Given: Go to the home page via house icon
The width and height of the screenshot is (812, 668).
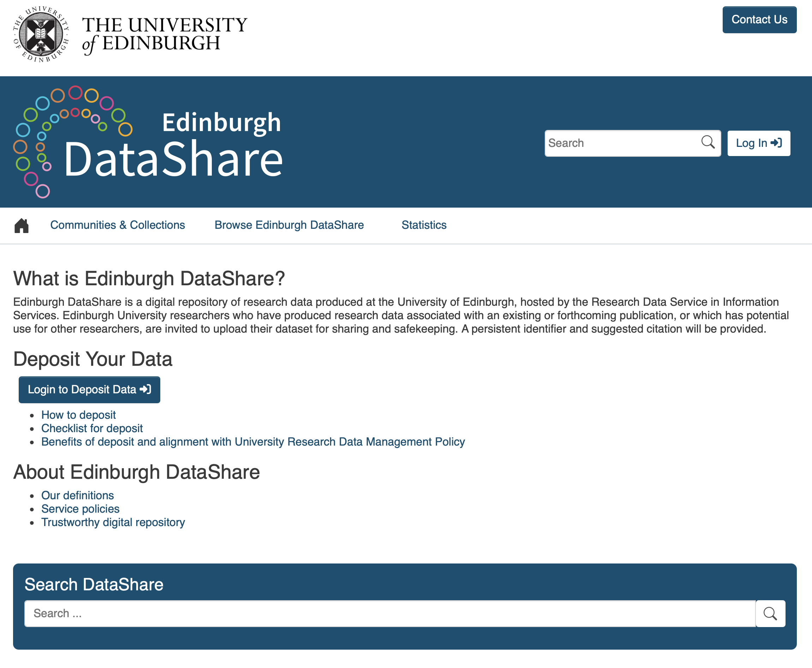Looking at the screenshot, I should coord(22,226).
